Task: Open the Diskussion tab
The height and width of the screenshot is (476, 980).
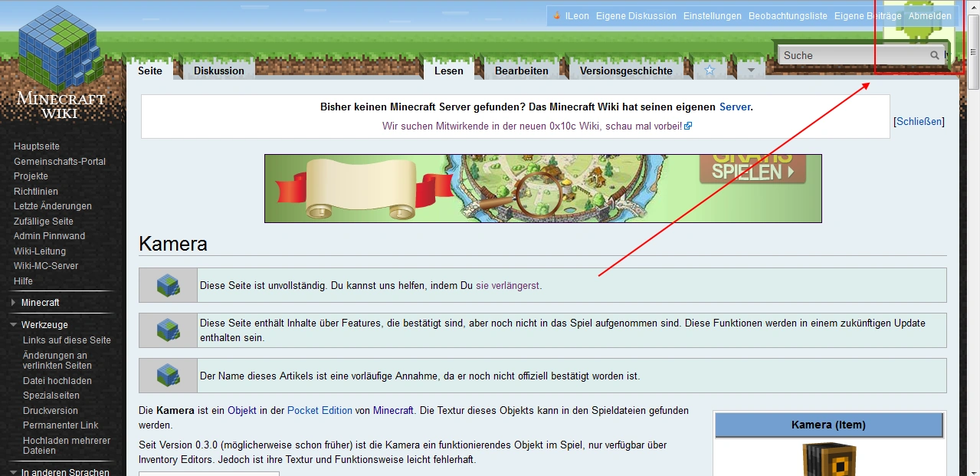Action: click(219, 71)
